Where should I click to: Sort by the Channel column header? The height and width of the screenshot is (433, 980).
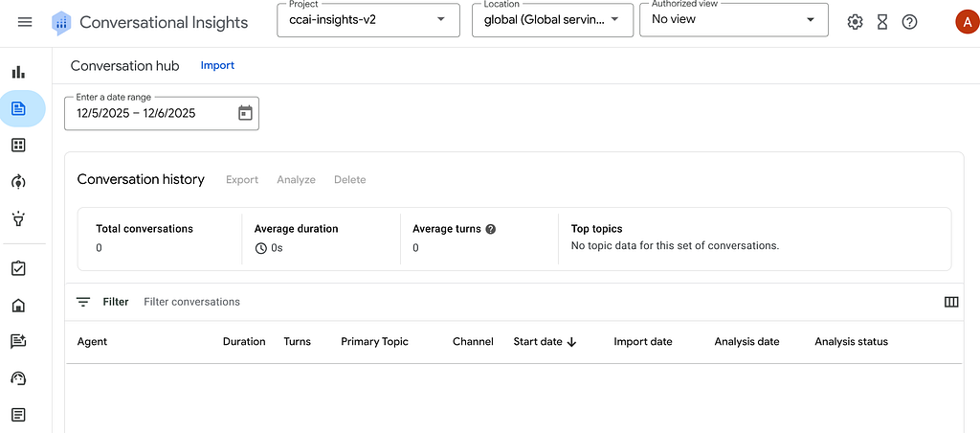[x=473, y=342]
